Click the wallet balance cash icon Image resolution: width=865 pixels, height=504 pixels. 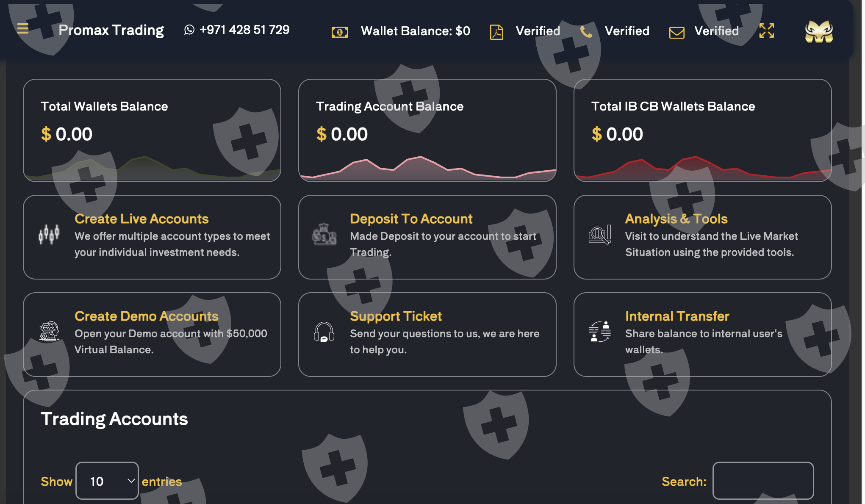(340, 32)
